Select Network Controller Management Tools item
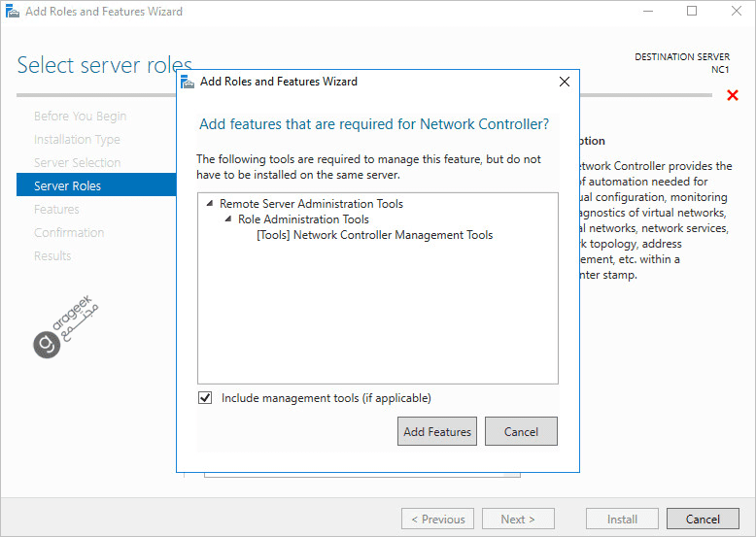This screenshot has height=537, width=756. click(375, 235)
